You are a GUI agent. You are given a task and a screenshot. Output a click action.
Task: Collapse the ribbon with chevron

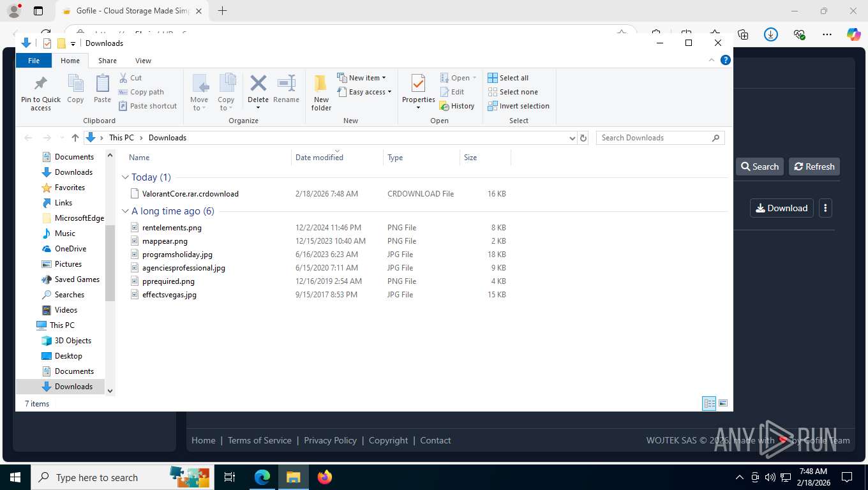(x=712, y=60)
